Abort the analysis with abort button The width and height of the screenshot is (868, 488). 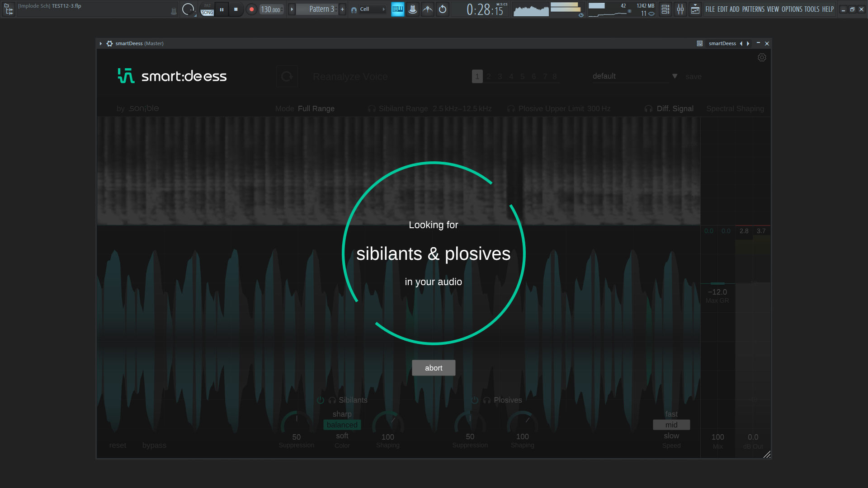[434, 368]
